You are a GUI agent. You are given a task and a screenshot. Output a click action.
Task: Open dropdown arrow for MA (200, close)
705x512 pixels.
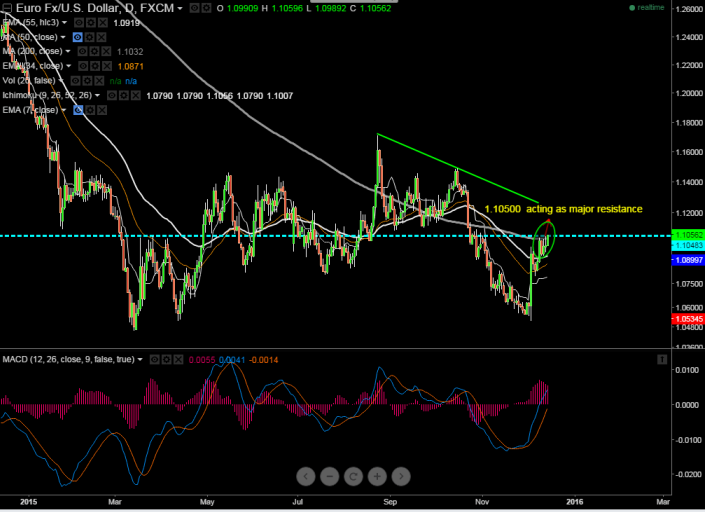coord(68,52)
